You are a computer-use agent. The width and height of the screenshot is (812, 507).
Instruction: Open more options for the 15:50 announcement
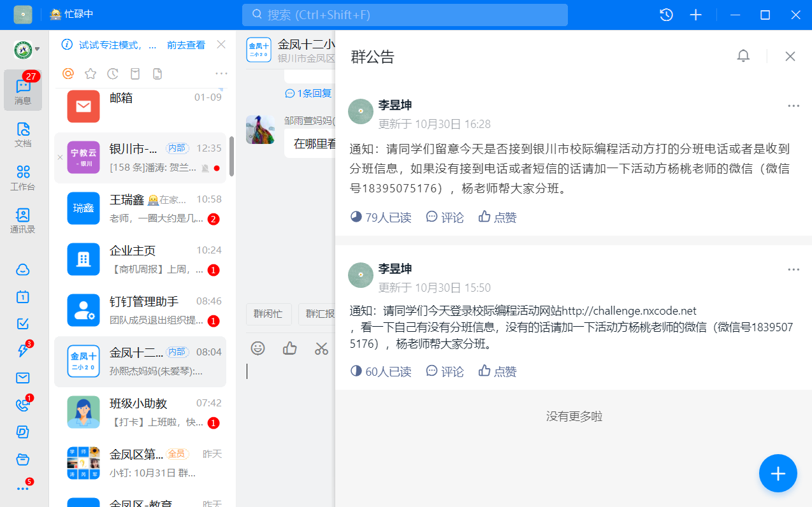pos(793,269)
